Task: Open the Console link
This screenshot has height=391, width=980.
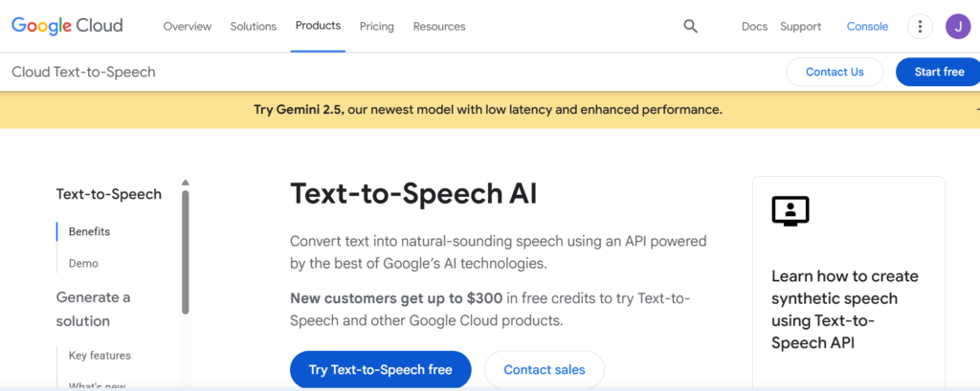Action: [x=867, y=26]
